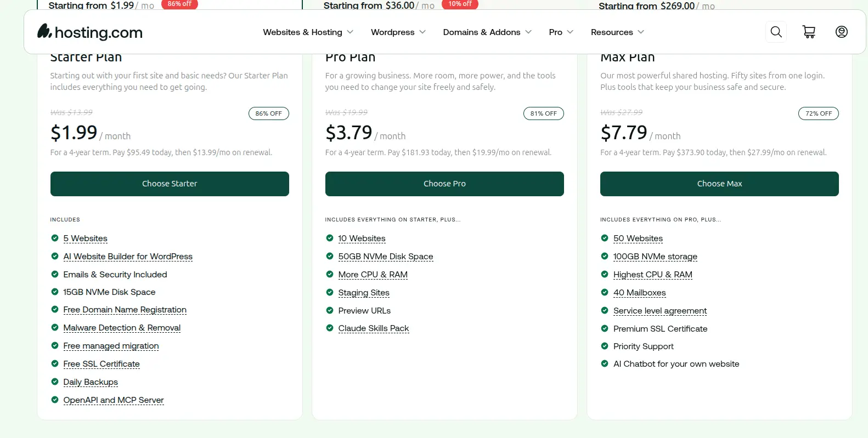Expand the Pro menu
Viewport: 868px width, 438px height.
[561, 32]
